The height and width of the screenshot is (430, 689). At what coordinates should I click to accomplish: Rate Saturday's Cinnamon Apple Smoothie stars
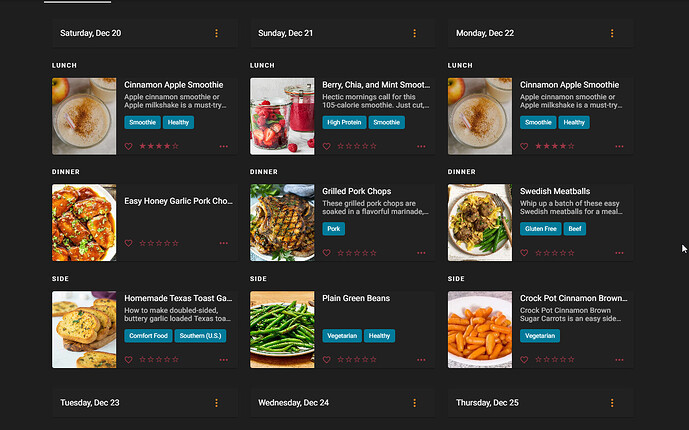click(159, 146)
